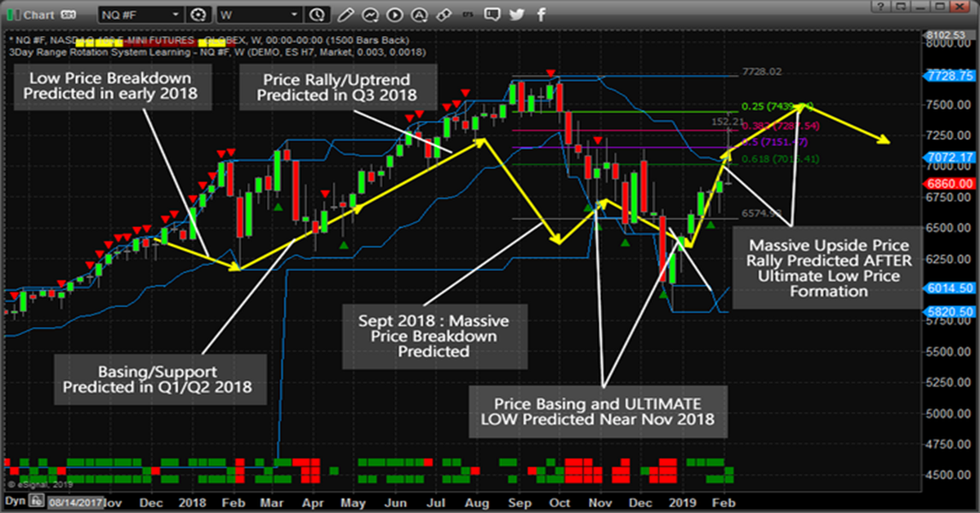The height and width of the screenshot is (513, 980).
Task: Click the symbol settings gear icon
Action: [x=198, y=14]
